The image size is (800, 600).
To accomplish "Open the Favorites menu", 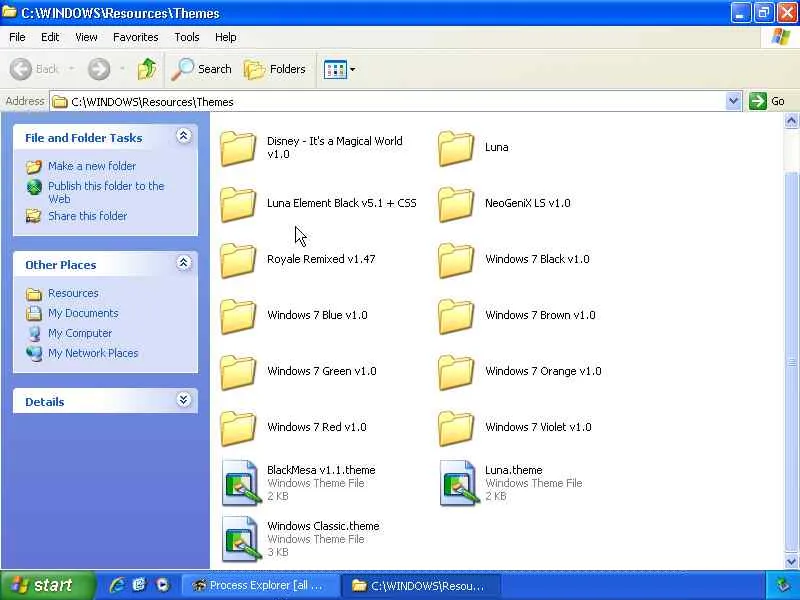I will click(136, 37).
